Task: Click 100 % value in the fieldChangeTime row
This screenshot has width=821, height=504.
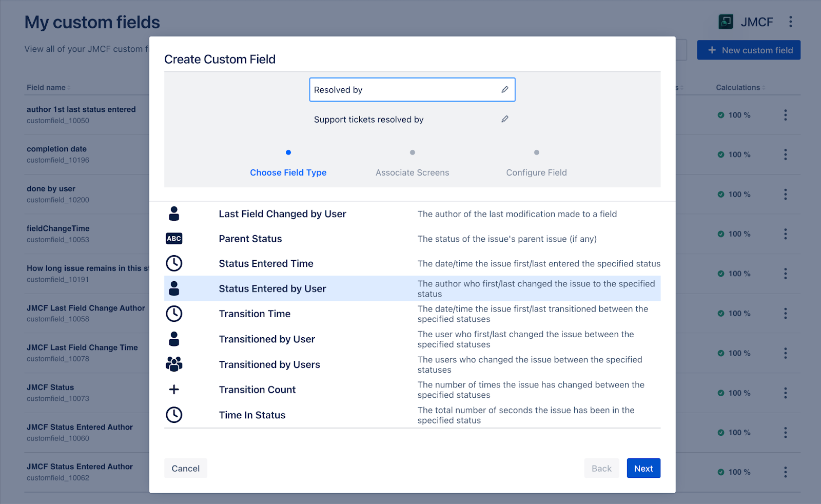Action: tap(739, 234)
